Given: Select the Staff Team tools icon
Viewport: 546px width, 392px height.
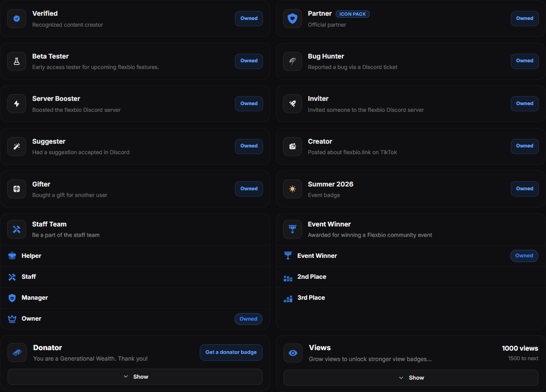Looking at the screenshot, I should click(x=17, y=229).
